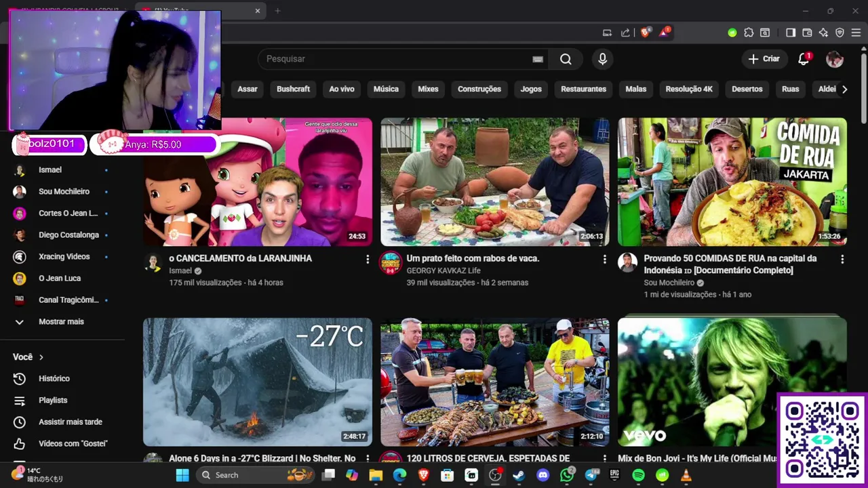Click the share page icon in the address bar
Image resolution: width=868 pixels, height=488 pixels.
point(625,33)
